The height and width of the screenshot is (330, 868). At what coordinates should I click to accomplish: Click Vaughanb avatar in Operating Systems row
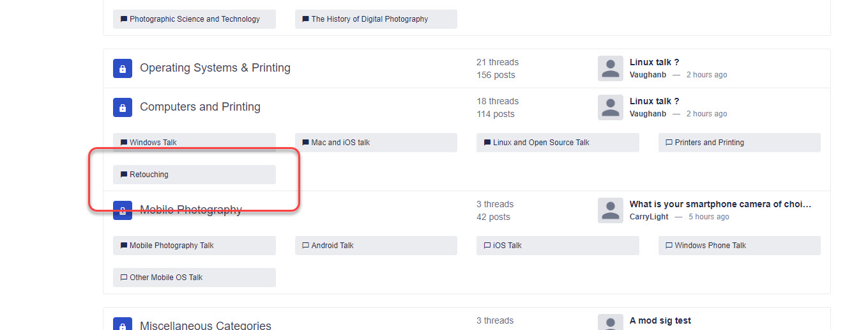[x=610, y=68]
